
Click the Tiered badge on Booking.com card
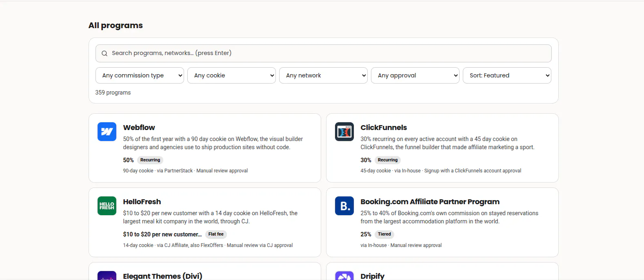coord(384,234)
